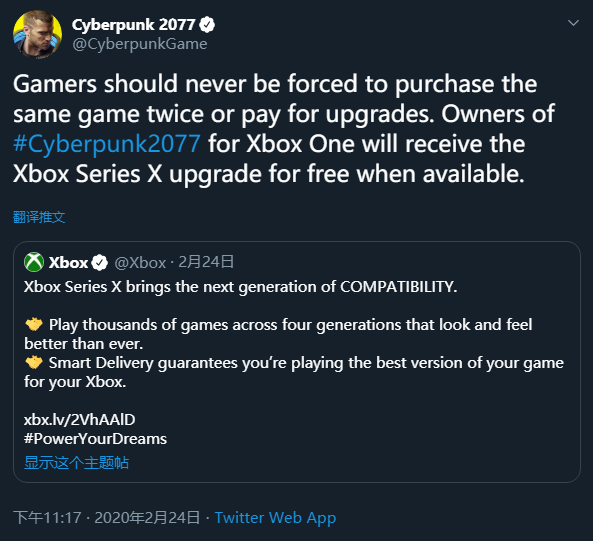593x541 pixels.
Task: Open the #Cyberpunk2077 hashtag
Action: pyautogui.click(x=107, y=144)
